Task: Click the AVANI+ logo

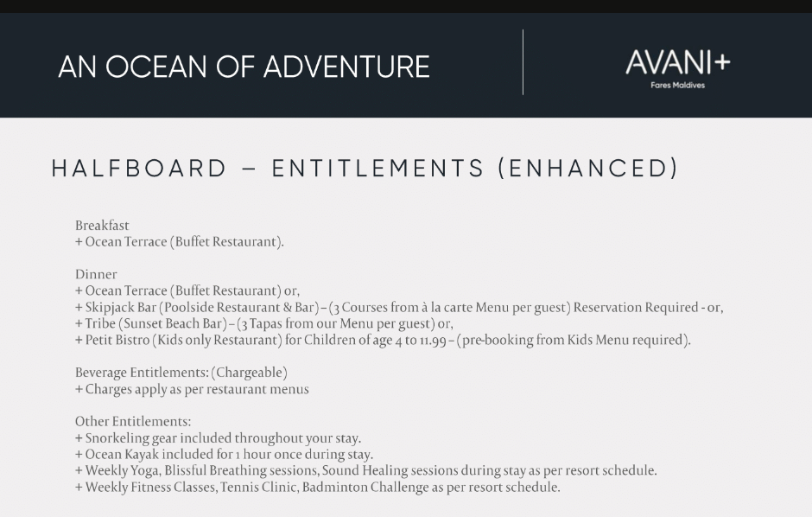Action: pyautogui.click(x=677, y=62)
